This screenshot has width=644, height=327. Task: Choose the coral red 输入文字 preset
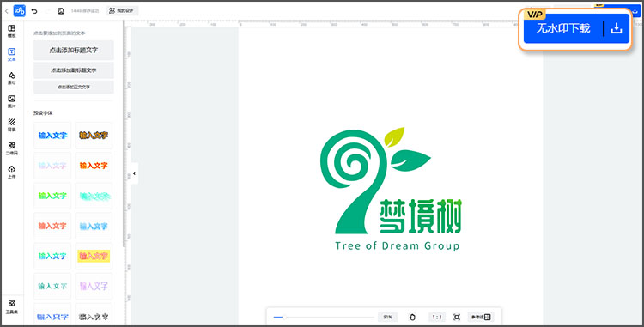[52, 226]
